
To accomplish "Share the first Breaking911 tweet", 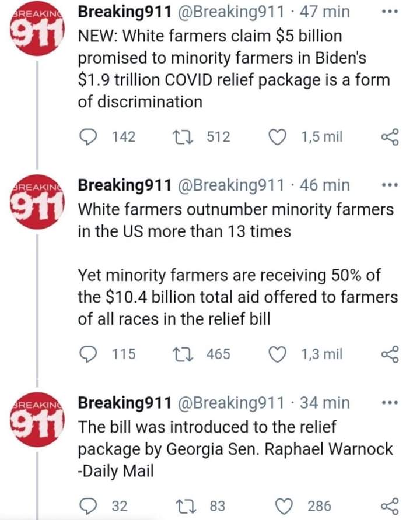I will click(388, 137).
